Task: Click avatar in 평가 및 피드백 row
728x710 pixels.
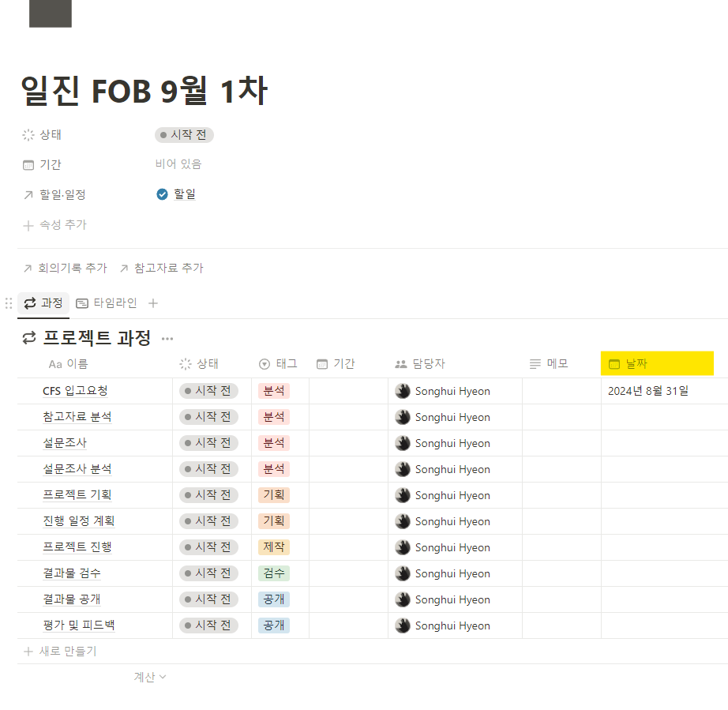Action: point(403,625)
